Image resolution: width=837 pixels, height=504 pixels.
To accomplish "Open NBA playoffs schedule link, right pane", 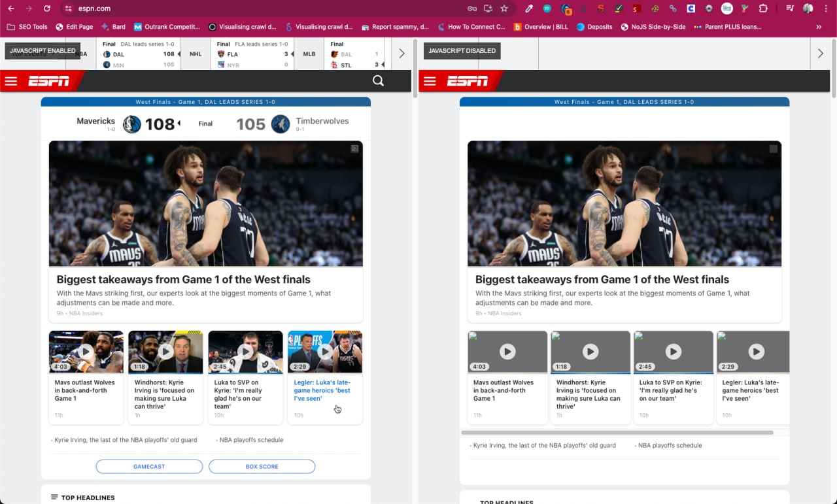I will 670,445.
